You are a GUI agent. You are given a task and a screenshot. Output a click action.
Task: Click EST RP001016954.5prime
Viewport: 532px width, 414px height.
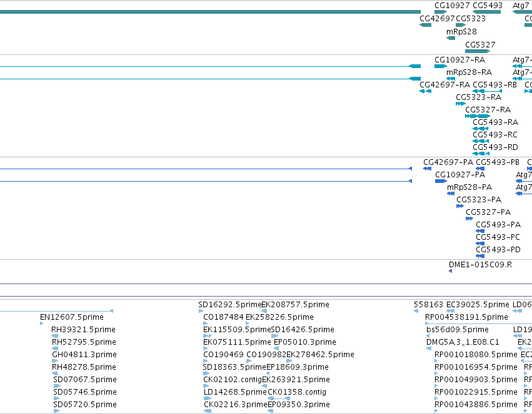tap(436, 373)
